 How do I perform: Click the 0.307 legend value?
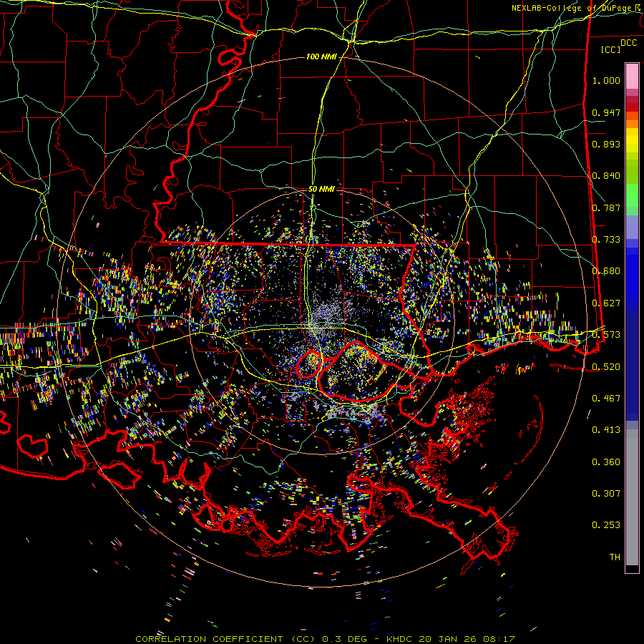tap(606, 494)
